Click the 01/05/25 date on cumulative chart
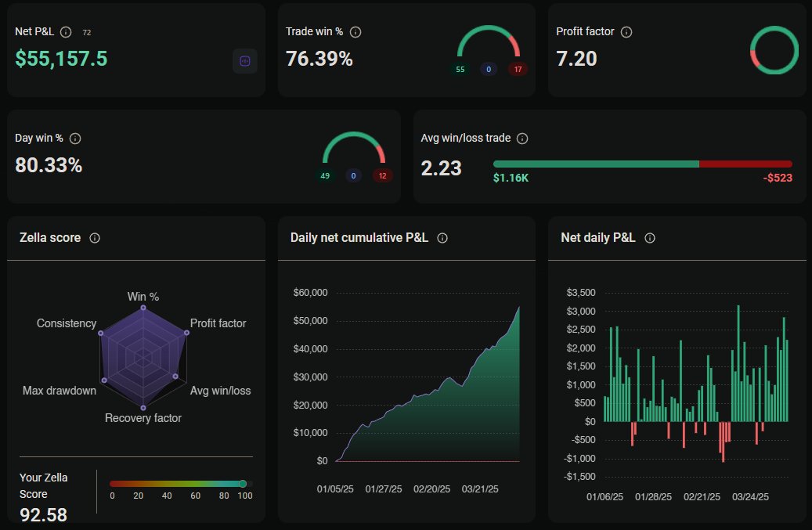The width and height of the screenshot is (812, 530). coord(335,489)
